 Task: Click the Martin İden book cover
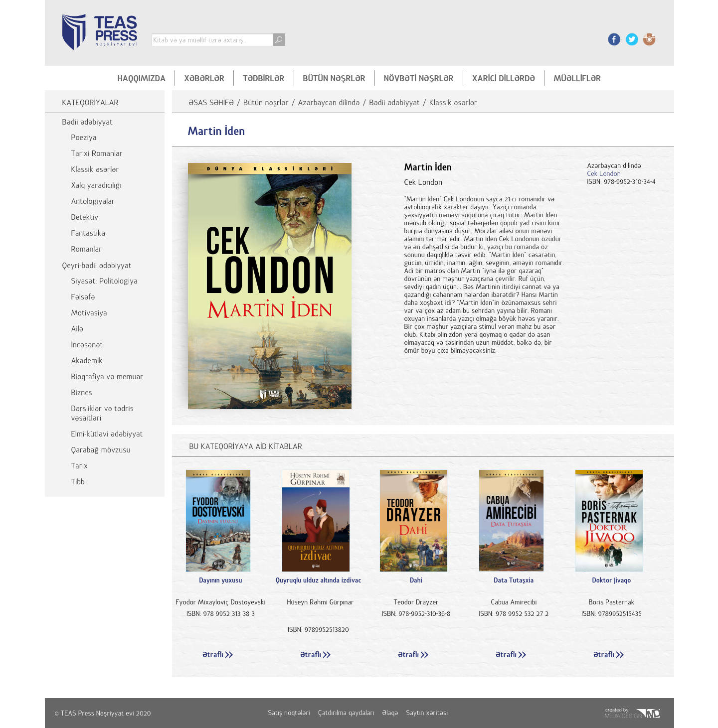click(270, 286)
